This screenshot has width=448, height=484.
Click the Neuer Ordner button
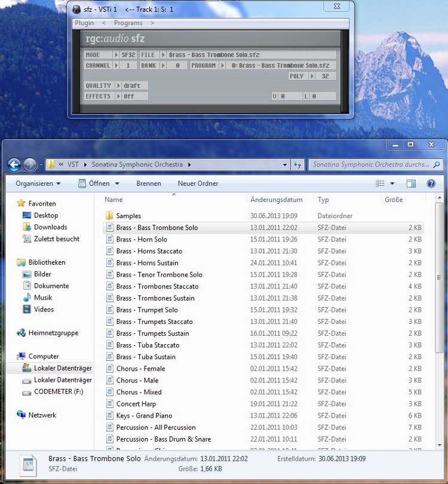coord(198,183)
